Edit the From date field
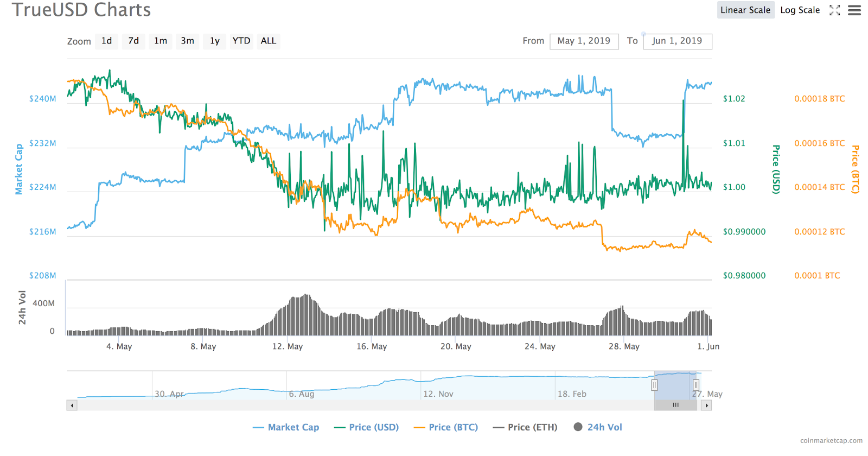 click(584, 41)
